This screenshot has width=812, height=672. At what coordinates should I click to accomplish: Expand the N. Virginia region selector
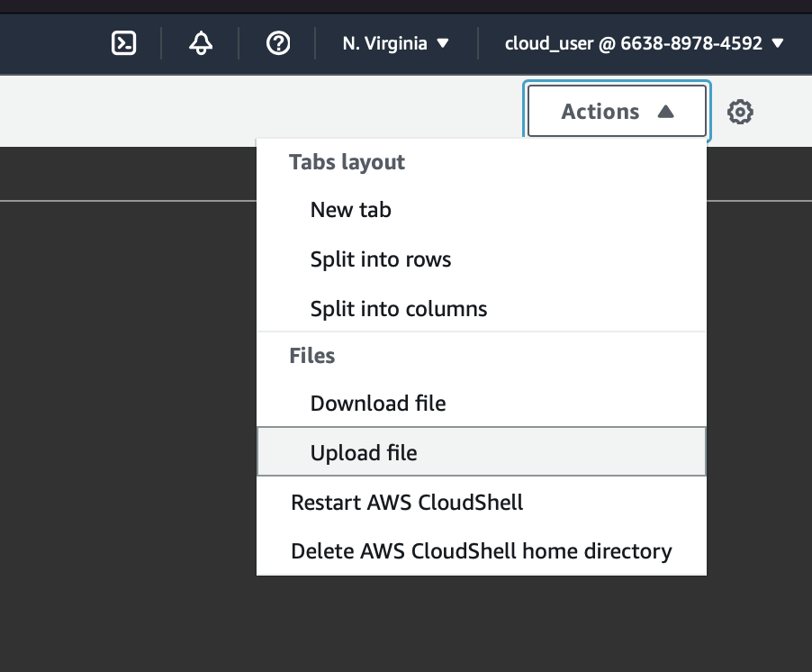click(x=394, y=43)
